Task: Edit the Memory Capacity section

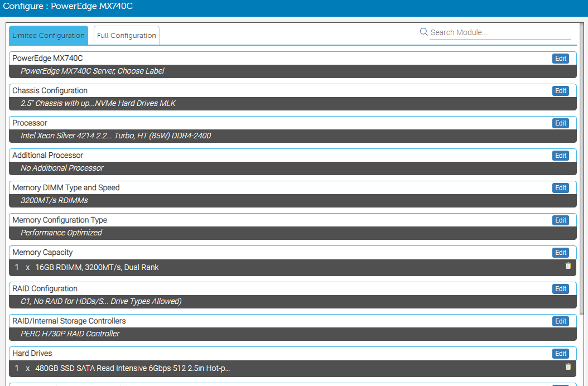Action: click(561, 253)
